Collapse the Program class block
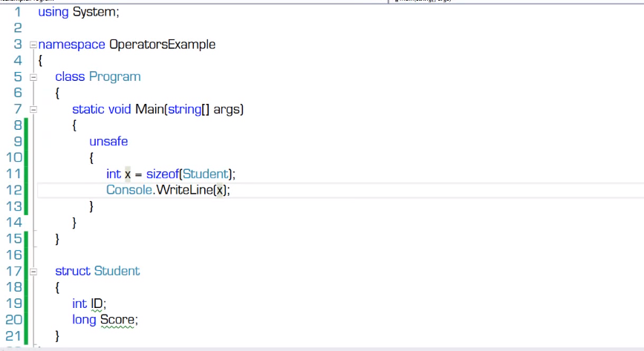Viewport: 644px width, 351px height. pos(33,77)
